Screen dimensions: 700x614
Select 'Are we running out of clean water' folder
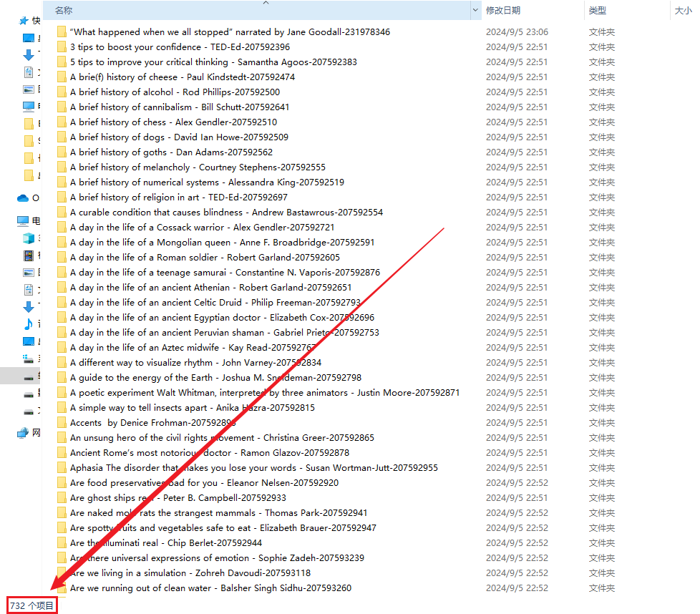[x=210, y=588]
